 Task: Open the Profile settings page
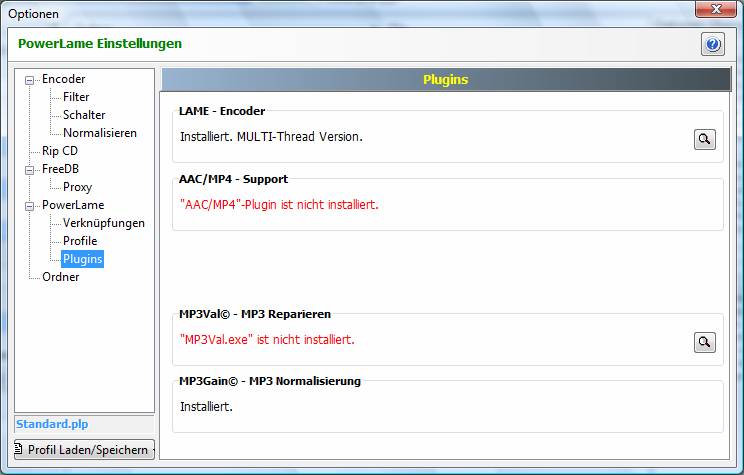click(80, 241)
